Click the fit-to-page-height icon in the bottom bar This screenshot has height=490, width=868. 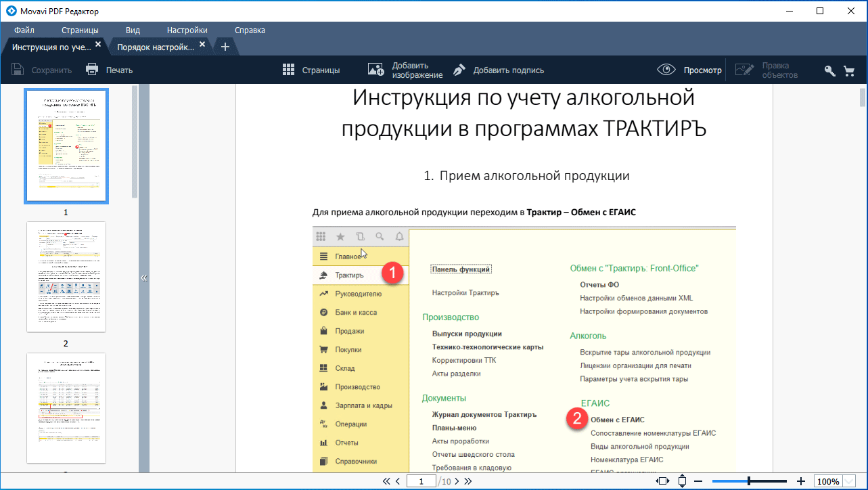coord(682,481)
